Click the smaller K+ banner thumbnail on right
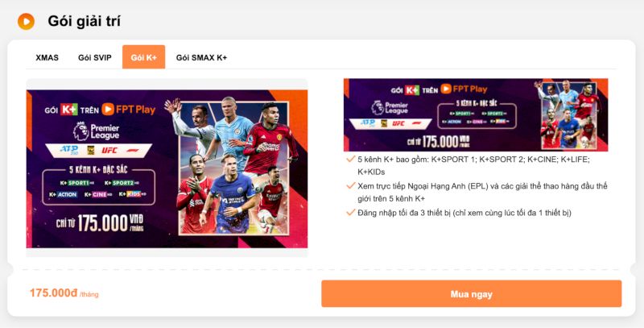 pyautogui.click(x=476, y=114)
